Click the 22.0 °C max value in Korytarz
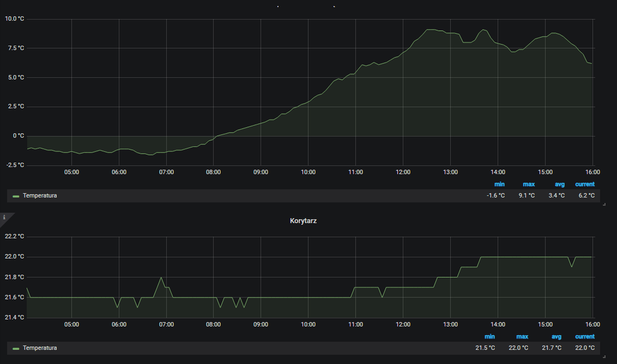This screenshot has width=617, height=364. [x=518, y=348]
